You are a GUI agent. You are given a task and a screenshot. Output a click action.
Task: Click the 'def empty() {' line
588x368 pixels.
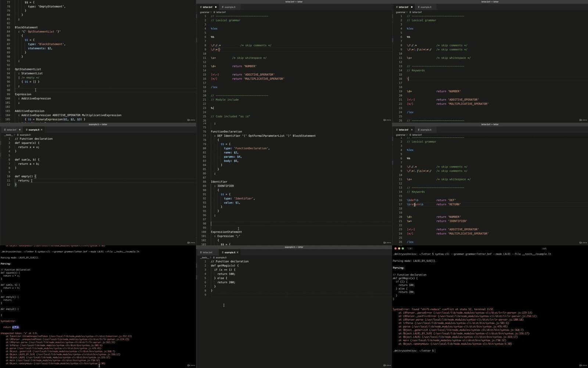click(x=25, y=176)
